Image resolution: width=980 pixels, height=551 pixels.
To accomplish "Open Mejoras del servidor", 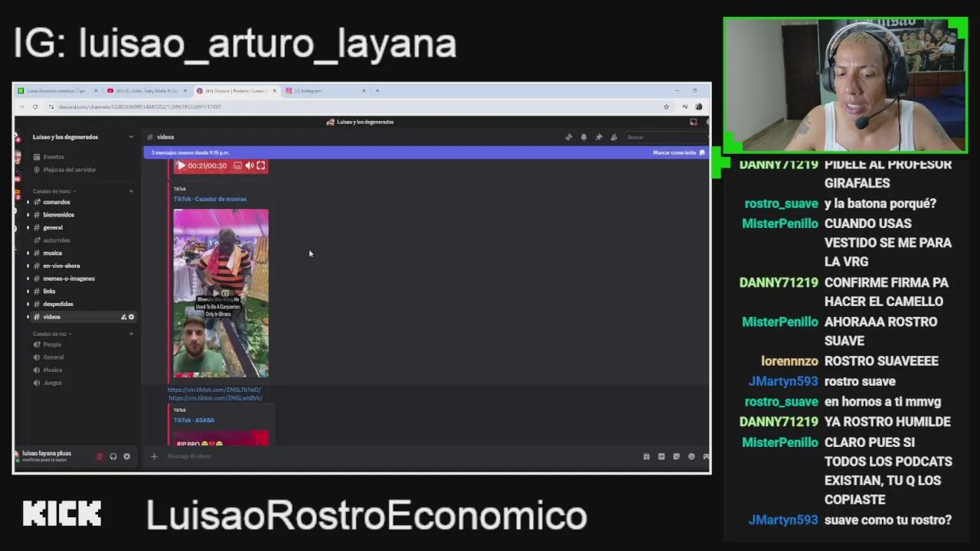I will [69, 170].
